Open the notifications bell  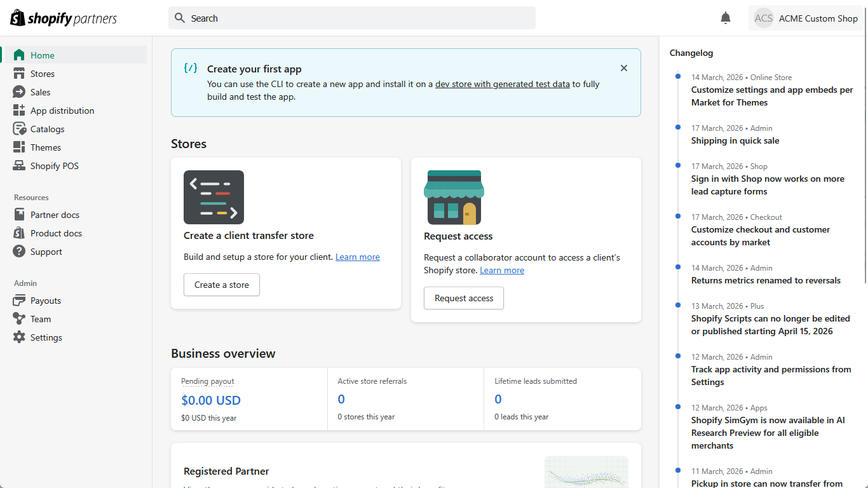726,18
